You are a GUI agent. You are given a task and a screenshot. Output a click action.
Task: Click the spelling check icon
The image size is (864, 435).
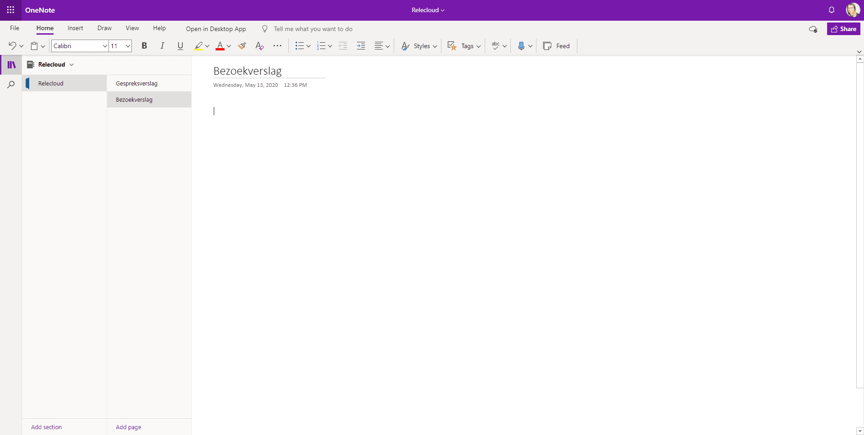click(x=495, y=46)
